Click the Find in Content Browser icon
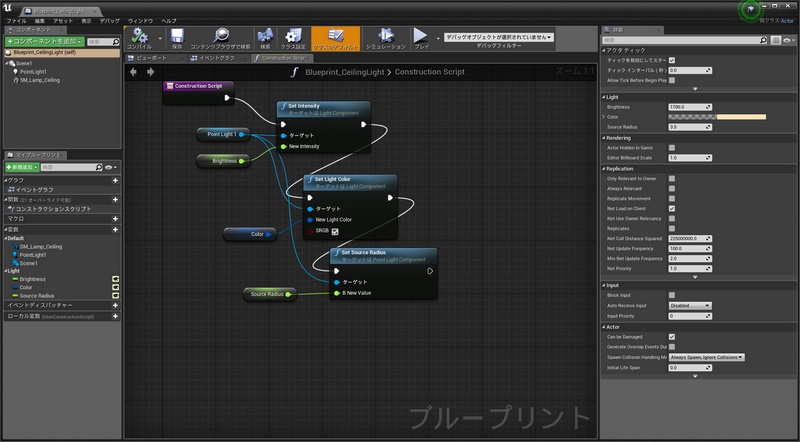The image size is (800, 442). click(x=220, y=36)
